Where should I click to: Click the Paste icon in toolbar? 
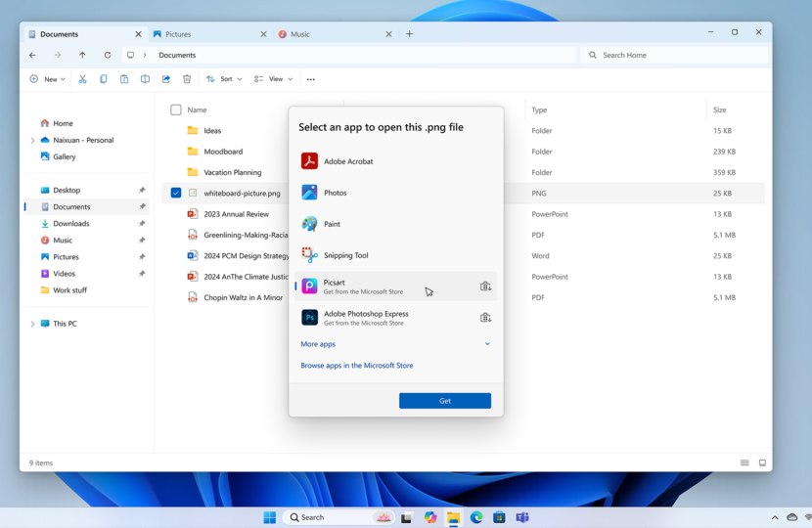coord(124,79)
